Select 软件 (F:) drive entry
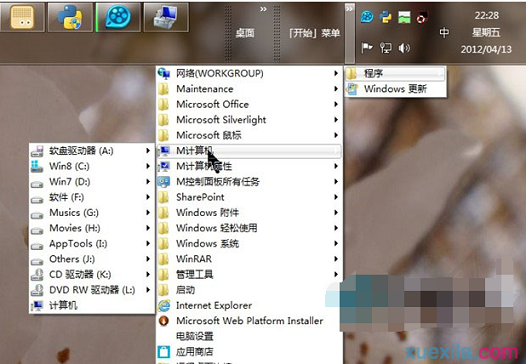This screenshot has height=364, width=526. click(92, 197)
